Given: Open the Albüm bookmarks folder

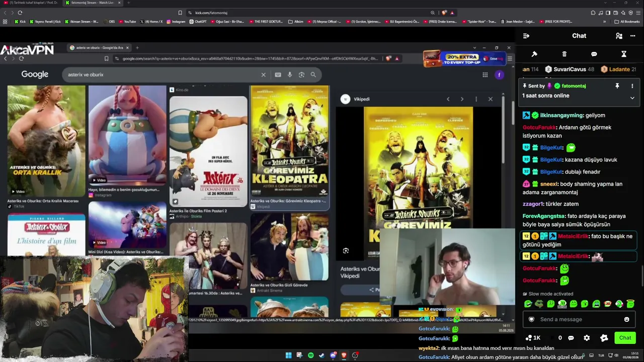Looking at the screenshot, I should [x=296, y=22].
